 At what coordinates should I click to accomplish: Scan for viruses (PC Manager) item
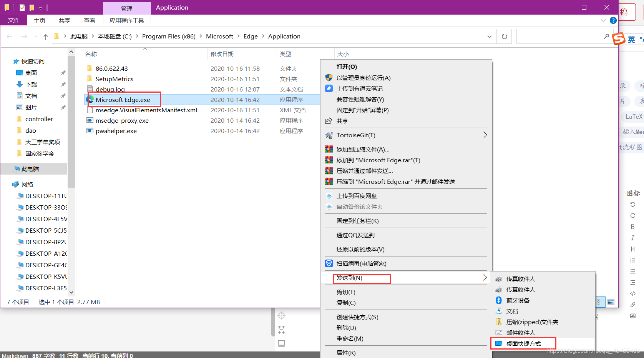pos(406,263)
